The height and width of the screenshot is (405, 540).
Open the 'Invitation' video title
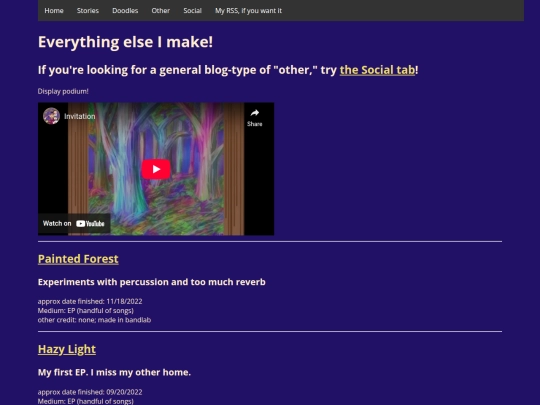pos(80,116)
